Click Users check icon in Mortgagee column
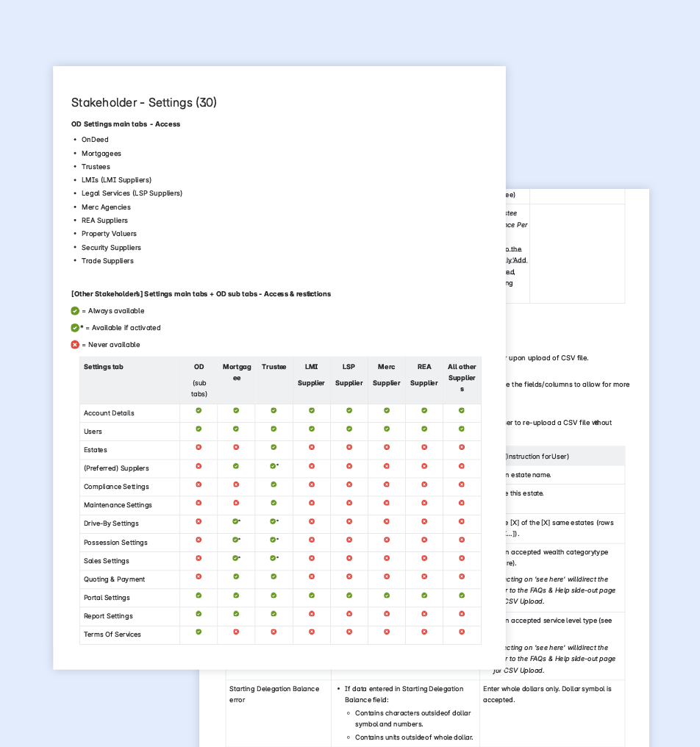The image size is (700, 747). point(236,429)
